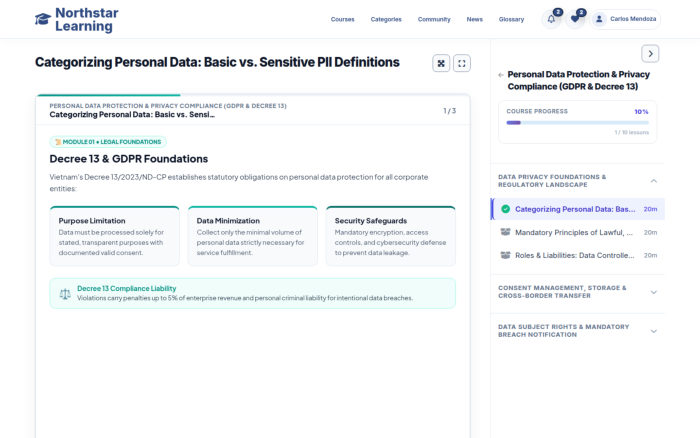The image size is (700, 438).
Task: Go to the Community page
Action: (x=434, y=19)
